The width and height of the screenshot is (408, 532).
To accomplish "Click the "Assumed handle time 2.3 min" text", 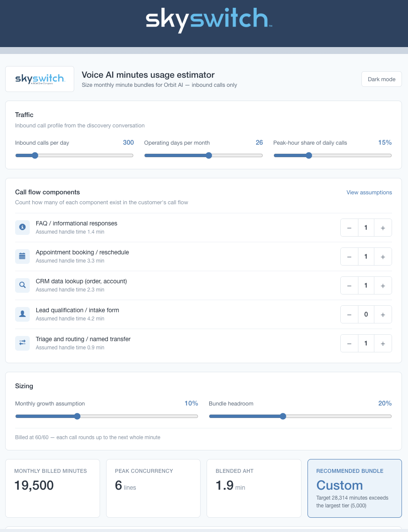I will pyautogui.click(x=70, y=290).
